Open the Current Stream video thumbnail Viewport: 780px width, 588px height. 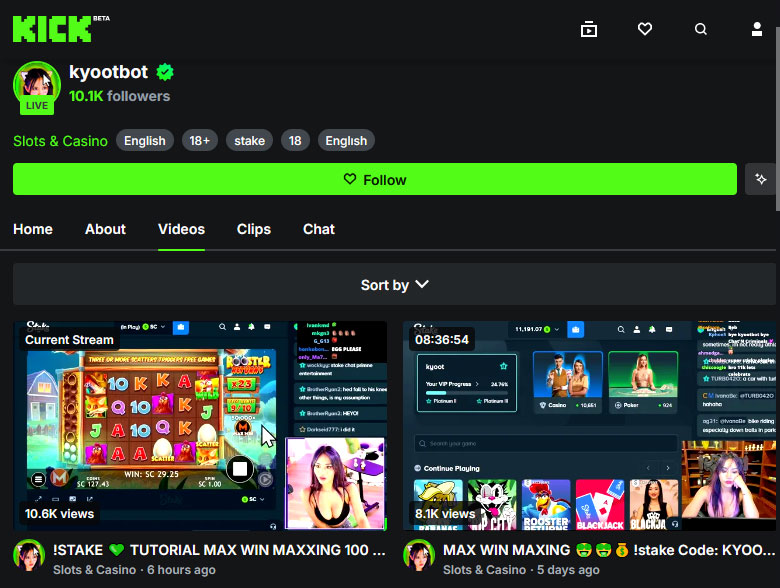(x=200, y=425)
